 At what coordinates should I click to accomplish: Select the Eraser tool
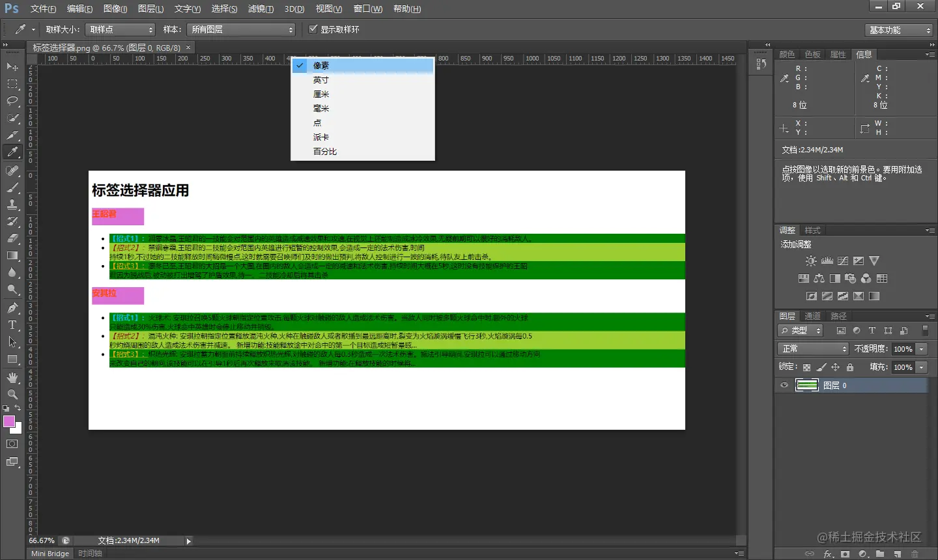[12, 238]
